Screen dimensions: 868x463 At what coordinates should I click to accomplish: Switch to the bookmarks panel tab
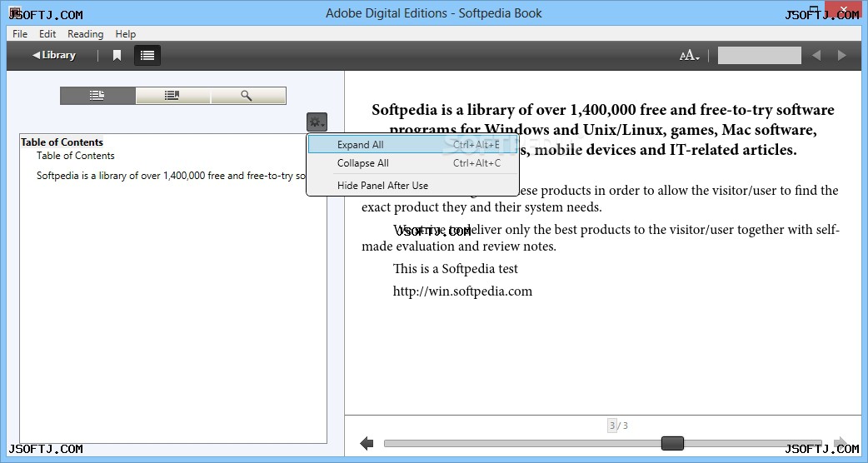tap(172, 96)
